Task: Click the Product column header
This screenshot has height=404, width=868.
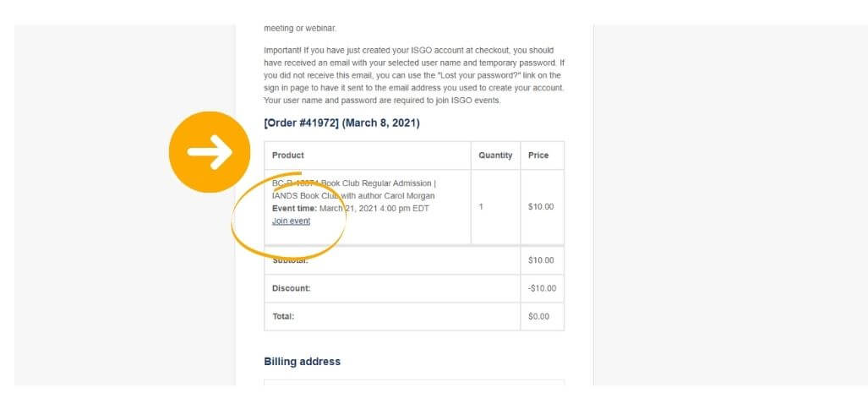Action: pos(288,156)
